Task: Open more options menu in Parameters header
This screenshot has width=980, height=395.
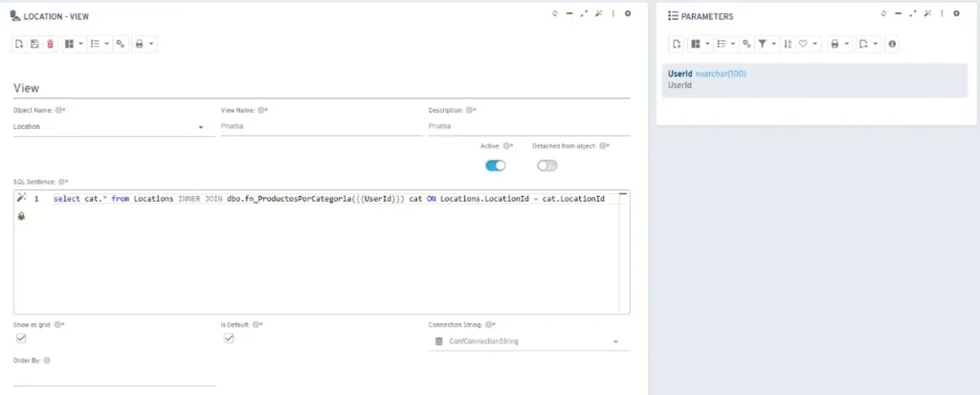Action: click(x=942, y=13)
